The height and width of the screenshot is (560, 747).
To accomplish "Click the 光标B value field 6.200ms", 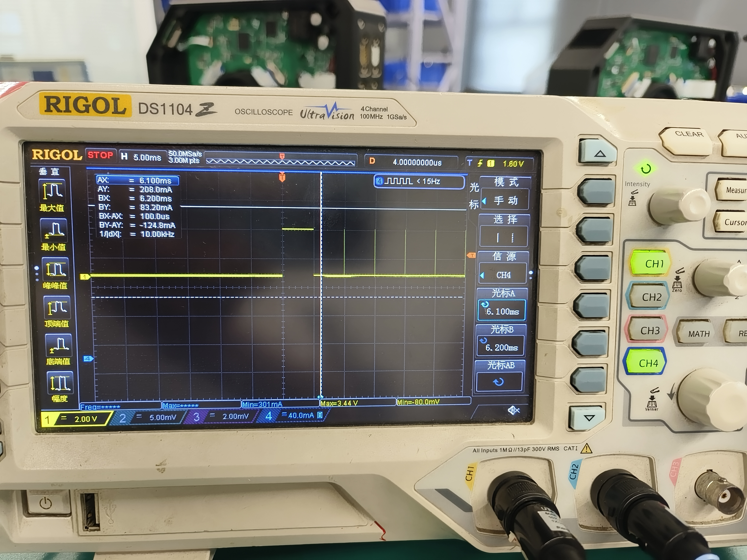I will pos(500,346).
